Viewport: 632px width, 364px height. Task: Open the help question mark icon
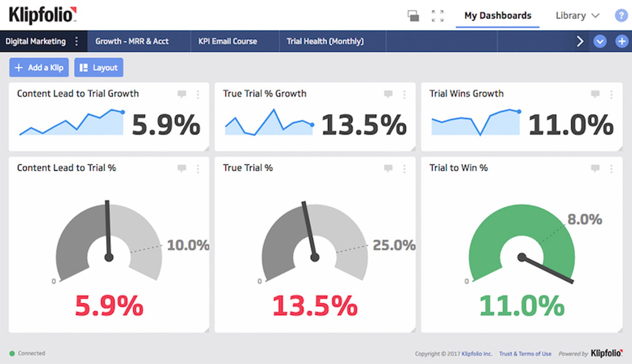621,16
